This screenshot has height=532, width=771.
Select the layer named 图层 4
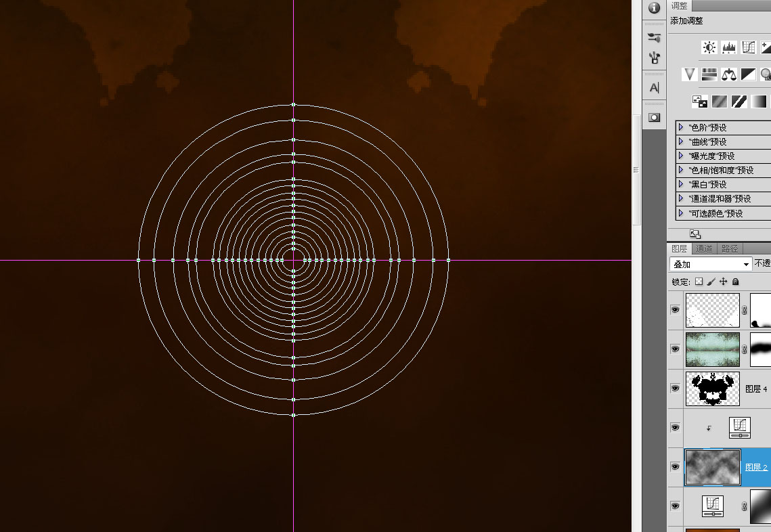tap(756, 389)
